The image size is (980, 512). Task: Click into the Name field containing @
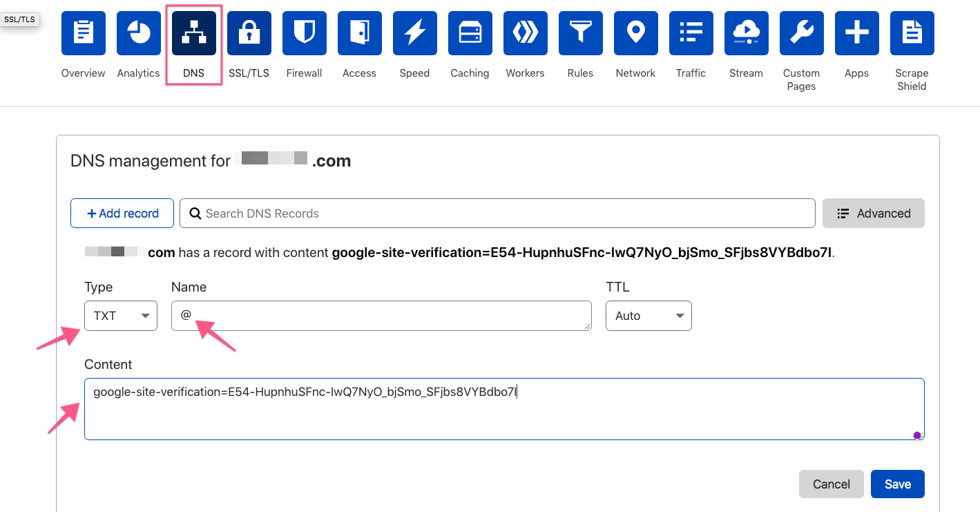point(381,316)
